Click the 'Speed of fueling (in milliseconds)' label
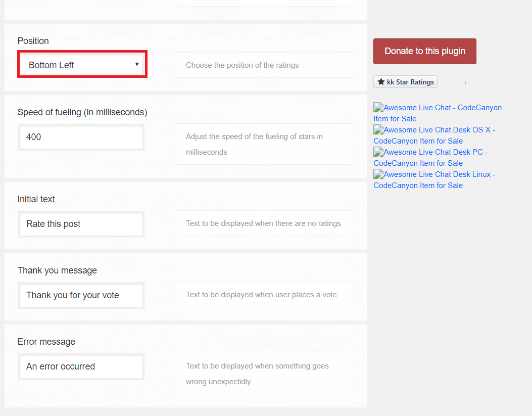The width and height of the screenshot is (532, 416). pyautogui.click(x=82, y=112)
